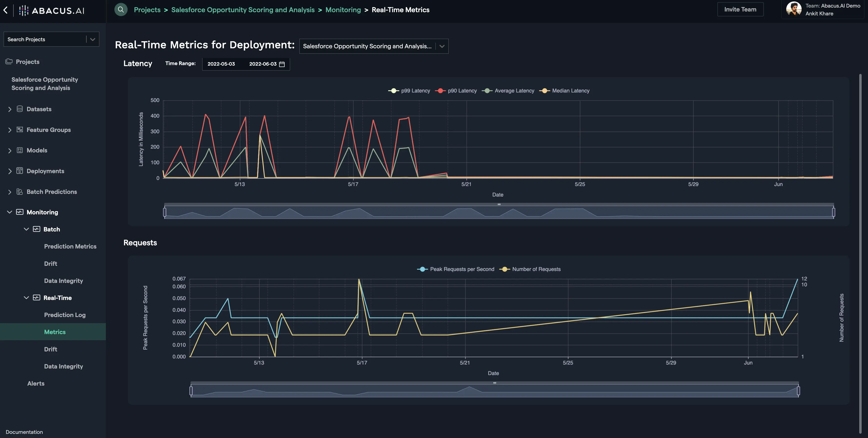Open the search magnifier icon
The width and height of the screenshot is (868, 438).
pos(121,10)
